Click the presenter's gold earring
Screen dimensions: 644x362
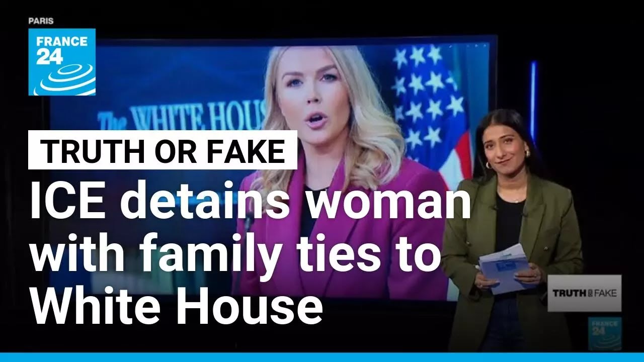[x=526, y=153]
